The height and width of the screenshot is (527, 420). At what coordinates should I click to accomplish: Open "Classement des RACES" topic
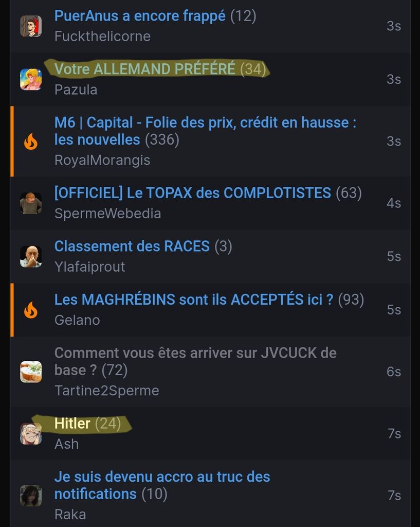132,247
